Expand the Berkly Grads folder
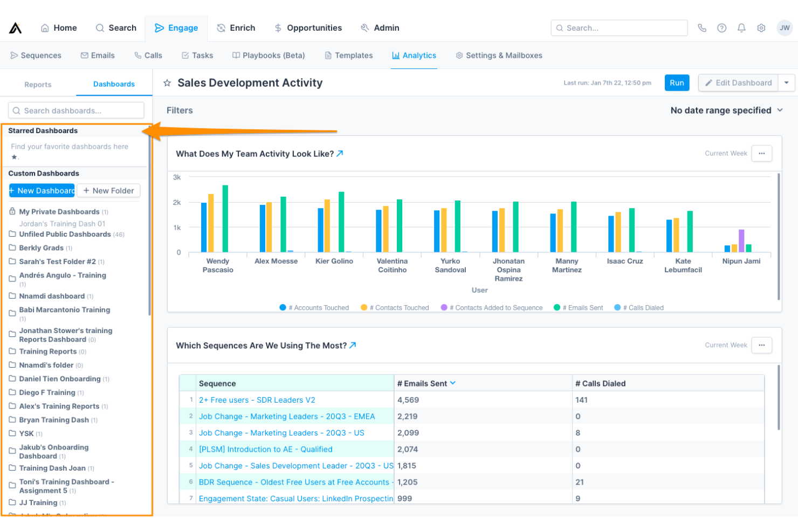This screenshot has width=798, height=532. click(40, 248)
